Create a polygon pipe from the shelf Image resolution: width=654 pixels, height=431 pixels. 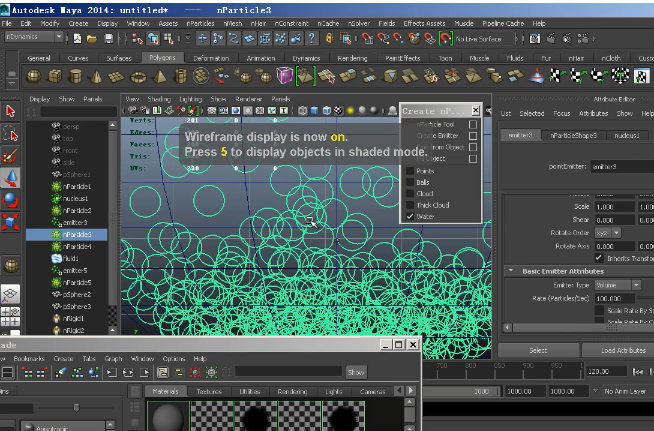coord(180,76)
